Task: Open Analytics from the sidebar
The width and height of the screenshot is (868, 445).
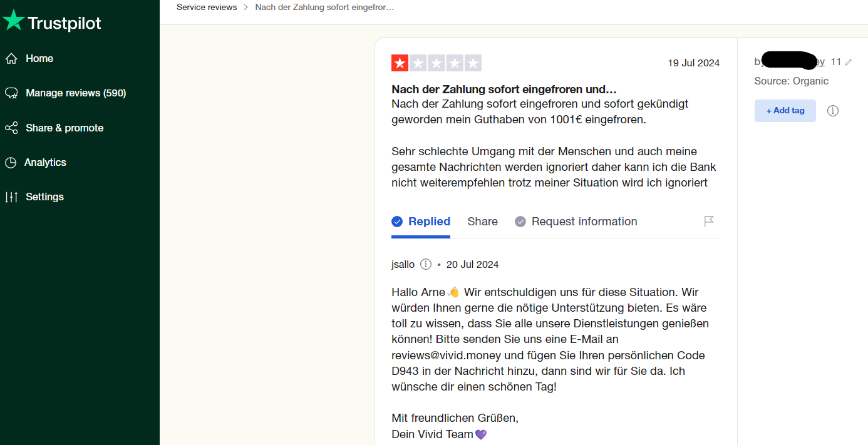Action: tap(45, 162)
